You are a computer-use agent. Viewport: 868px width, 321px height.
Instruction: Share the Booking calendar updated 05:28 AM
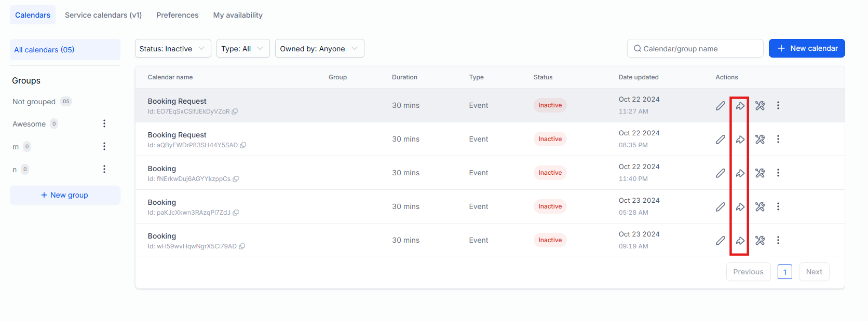point(740,207)
